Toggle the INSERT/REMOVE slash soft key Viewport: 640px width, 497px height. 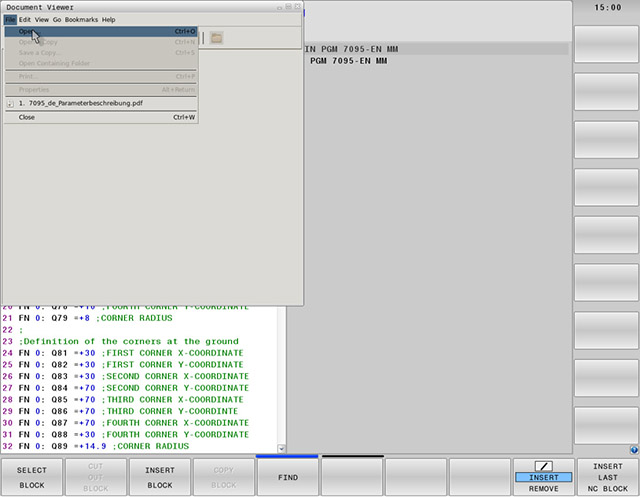[543, 477]
